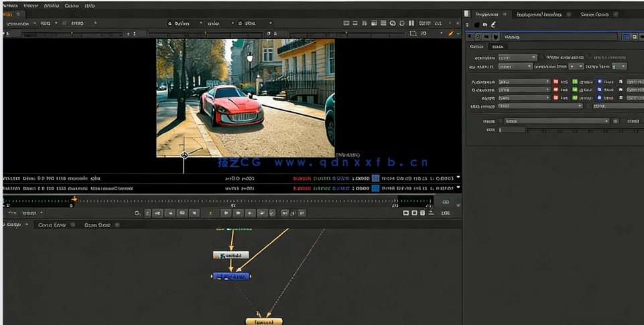This screenshot has height=325, width=644.
Task: Click the clock icon in the viewer top toolbar
Action: point(393,23)
